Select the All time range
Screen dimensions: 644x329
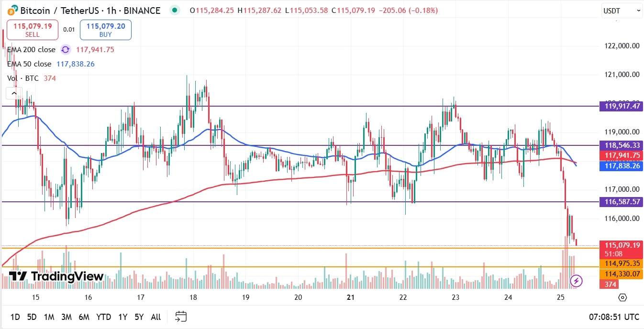point(155,317)
